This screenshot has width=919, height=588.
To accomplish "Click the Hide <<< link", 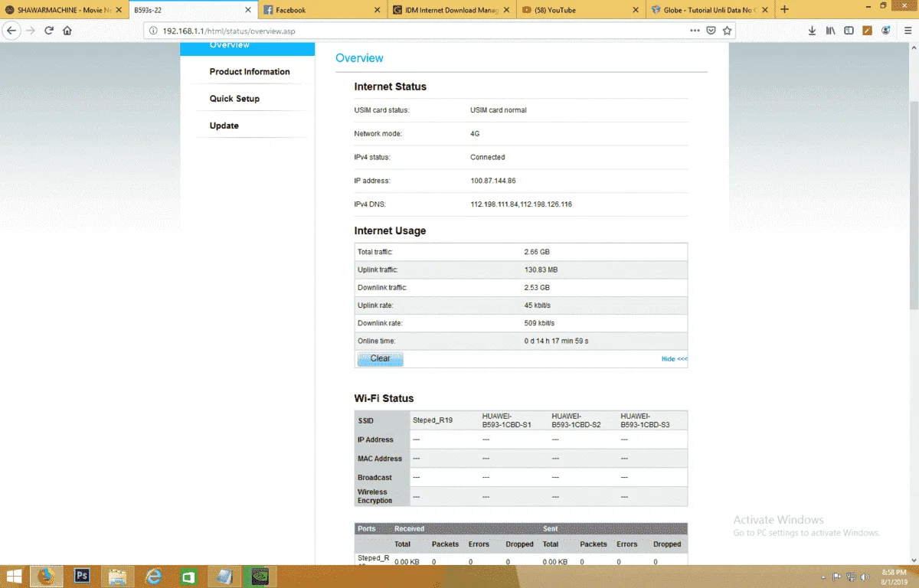I will [x=674, y=359].
